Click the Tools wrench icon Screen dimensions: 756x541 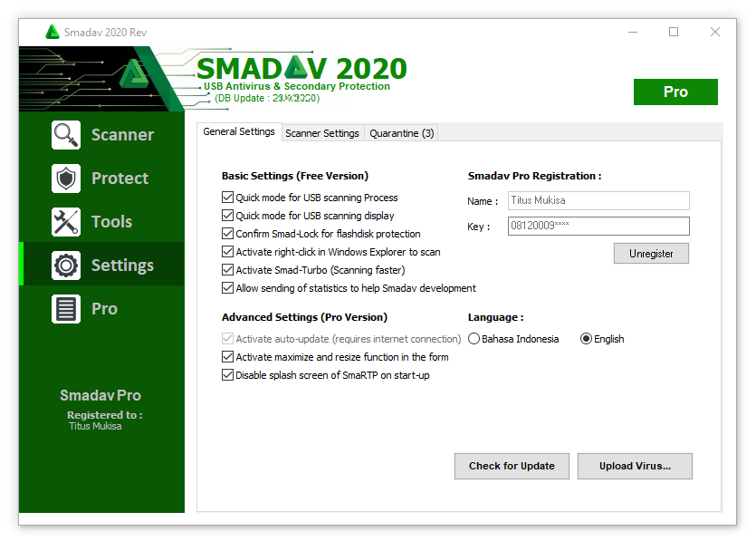66,221
